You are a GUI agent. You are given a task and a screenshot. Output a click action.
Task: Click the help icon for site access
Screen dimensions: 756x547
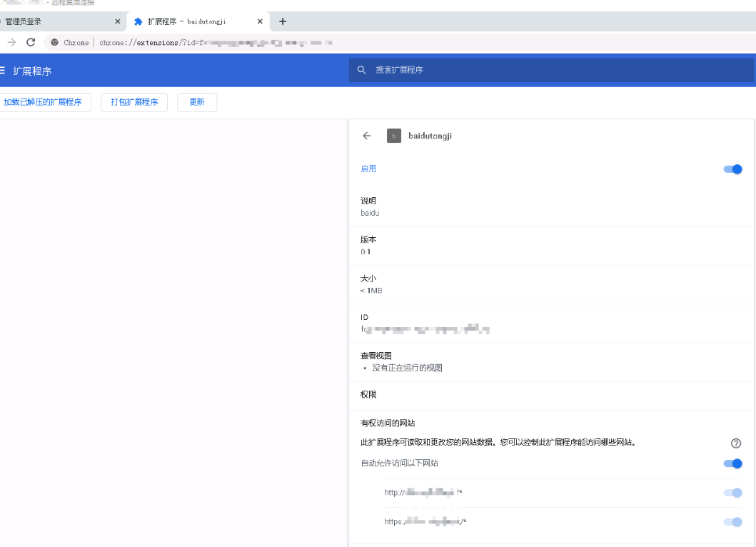(x=736, y=443)
